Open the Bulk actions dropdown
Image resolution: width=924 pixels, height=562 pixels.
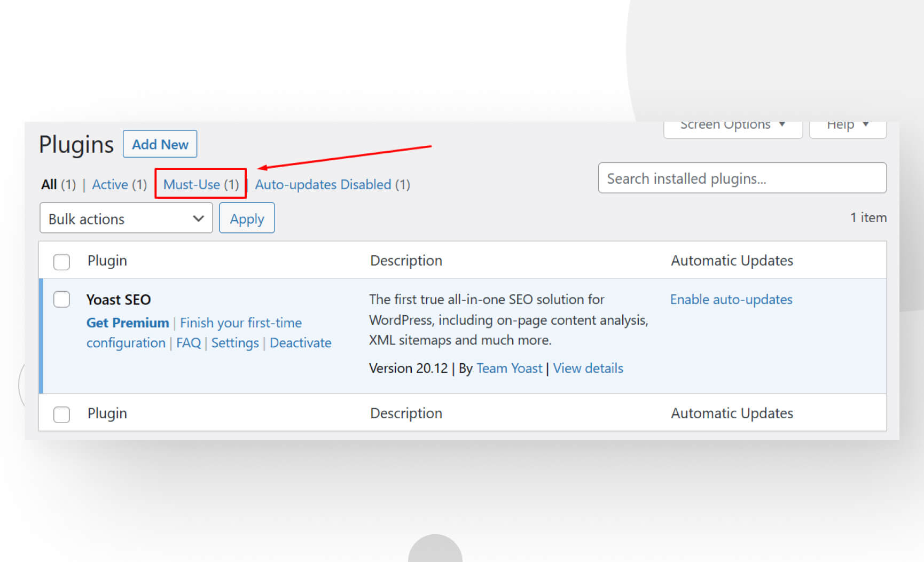click(126, 218)
